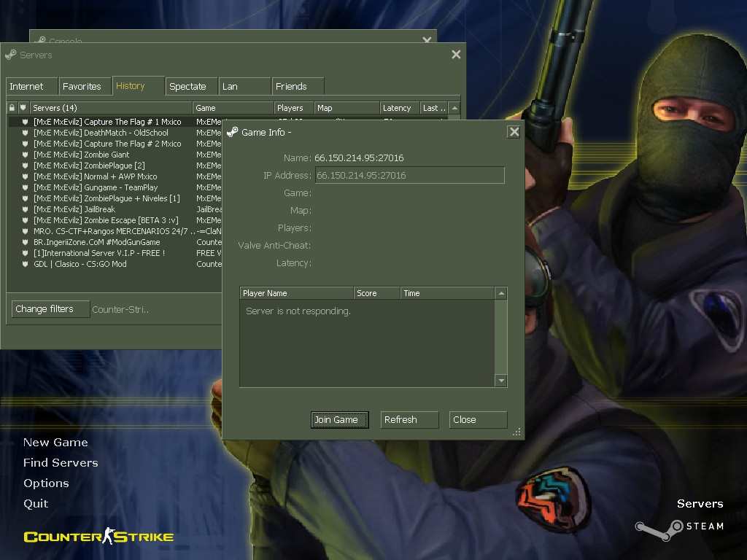
Task: Click the Steam icon in Game Info title
Action: click(233, 132)
